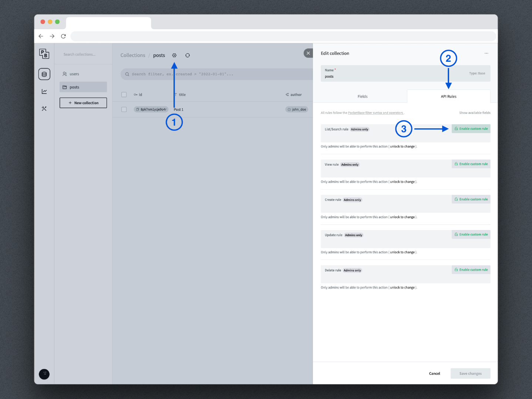This screenshot has height=399, width=532.
Task: Toggle the select-all records checkbox
Action: click(124, 95)
